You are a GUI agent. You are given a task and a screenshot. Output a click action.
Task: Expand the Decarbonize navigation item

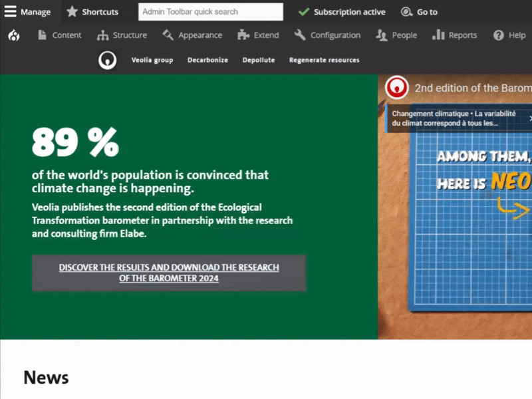coord(207,61)
